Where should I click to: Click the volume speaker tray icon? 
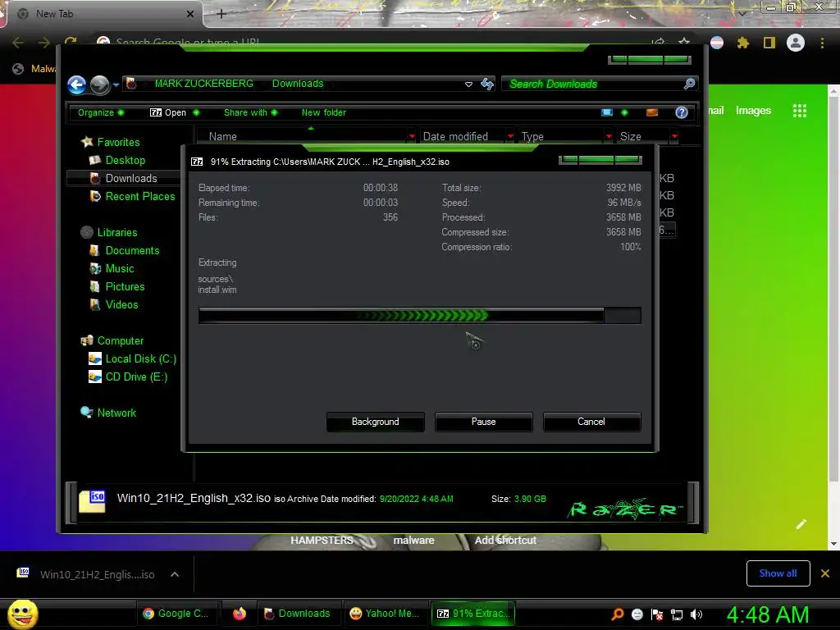coord(696,614)
